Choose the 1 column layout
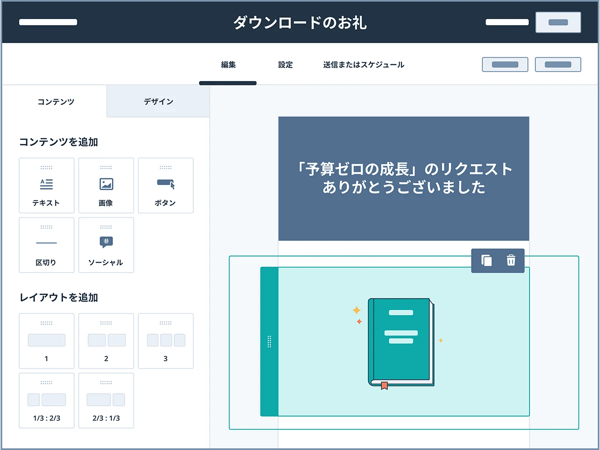The height and width of the screenshot is (450, 600). click(x=46, y=342)
